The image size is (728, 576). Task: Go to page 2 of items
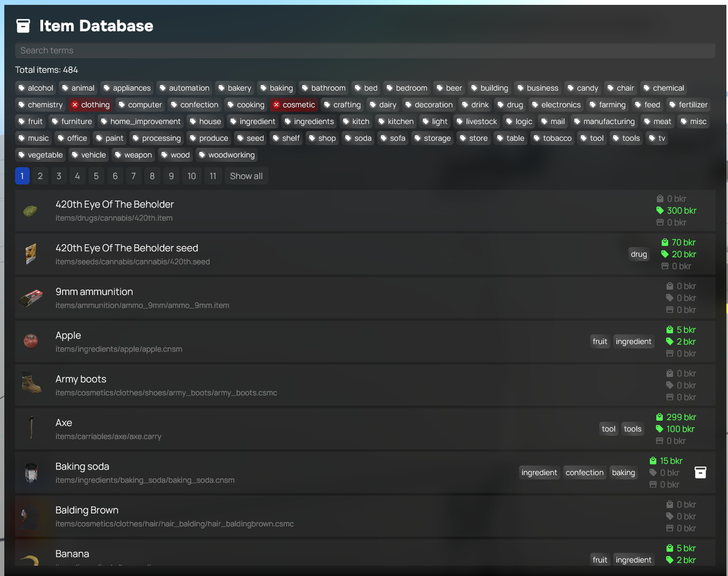pyautogui.click(x=40, y=176)
